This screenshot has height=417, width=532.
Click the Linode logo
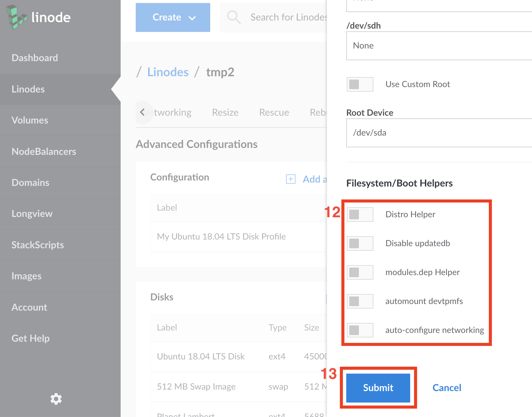coord(38,17)
